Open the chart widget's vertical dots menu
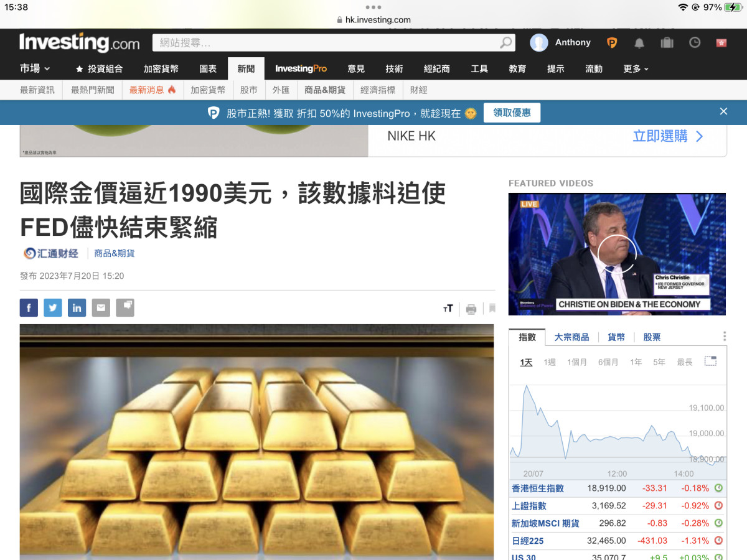Viewport: 747px width, 560px height. click(x=725, y=337)
